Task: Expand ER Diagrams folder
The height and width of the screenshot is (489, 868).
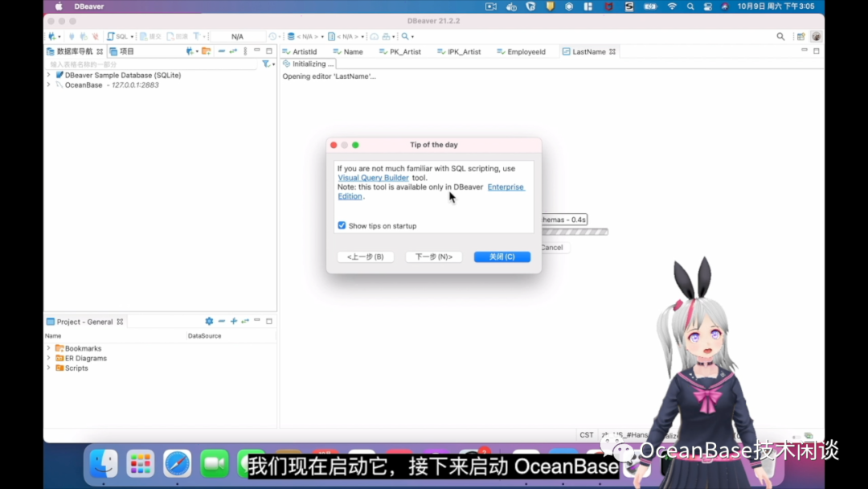Action: click(49, 358)
